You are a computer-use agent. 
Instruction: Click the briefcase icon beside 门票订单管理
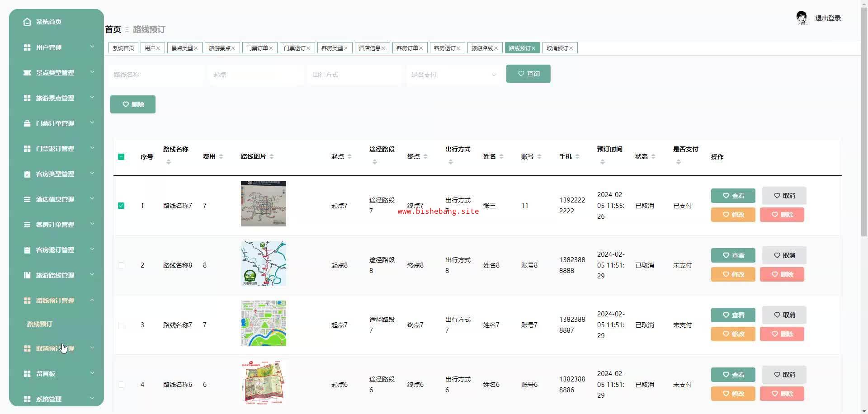coord(27,123)
